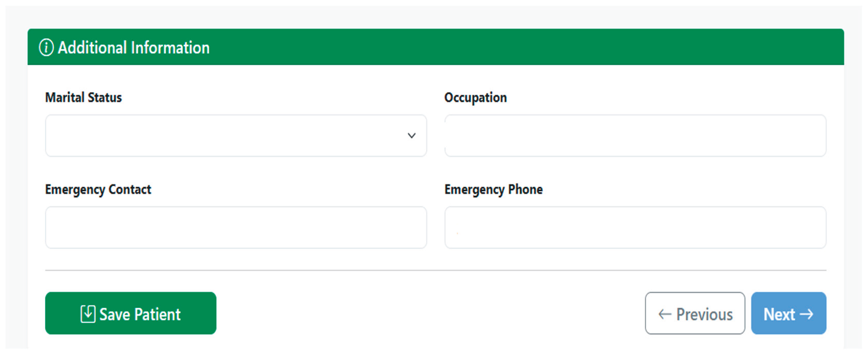
Task: Click into the Emergency Contact field
Action: point(236,228)
